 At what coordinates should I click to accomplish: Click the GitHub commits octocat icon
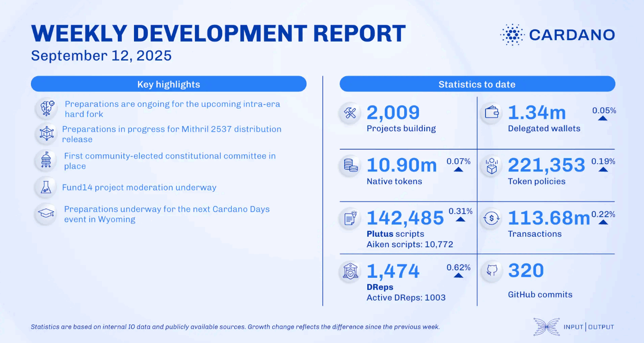(x=492, y=272)
